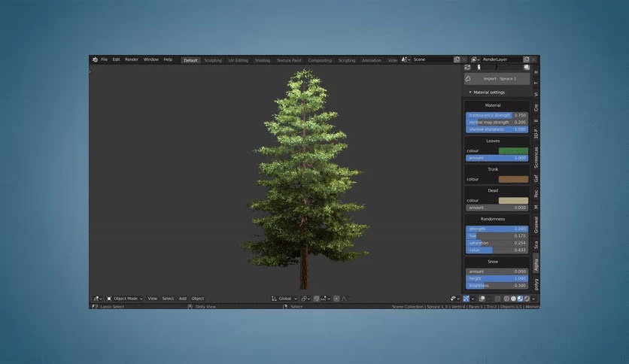The width and height of the screenshot is (629, 364).
Task: Open the File menu
Action: 105,59
